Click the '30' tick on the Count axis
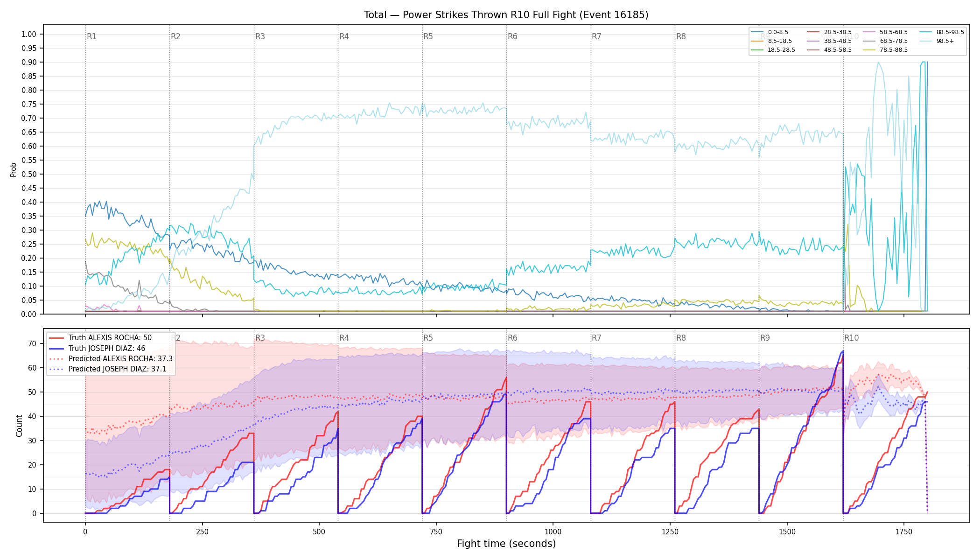Viewport: 980px width, 560px height. 32,441
